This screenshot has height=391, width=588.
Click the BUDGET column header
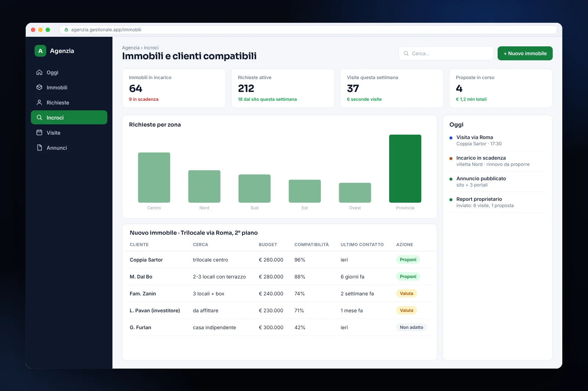click(x=268, y=245)
